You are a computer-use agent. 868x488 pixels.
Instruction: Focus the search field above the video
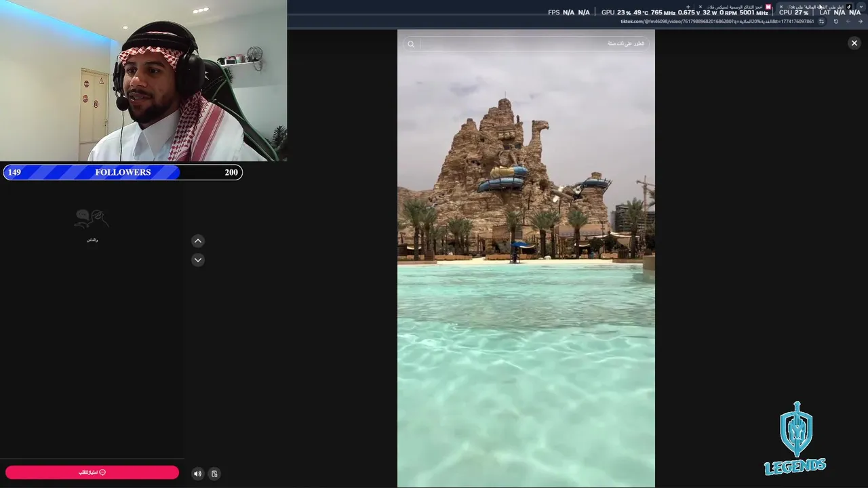[x=526, y=43]
